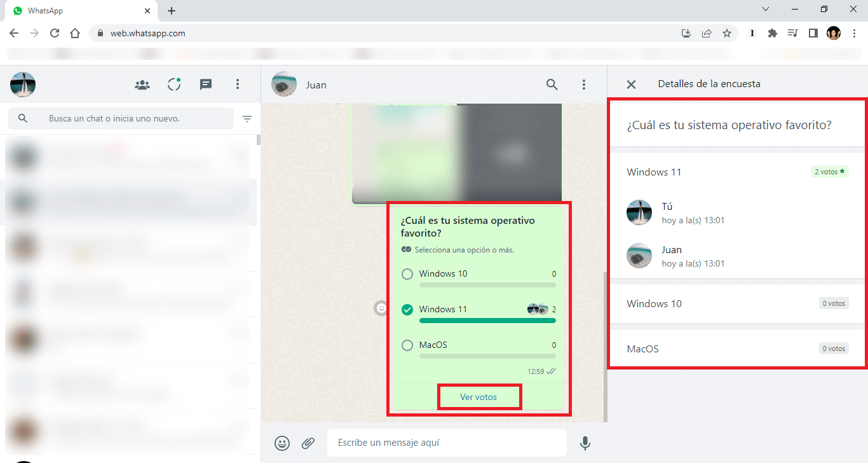Open the Communities icon in WhatsApp header
This screenshot has height=463, width=868.
click(142, 84)
